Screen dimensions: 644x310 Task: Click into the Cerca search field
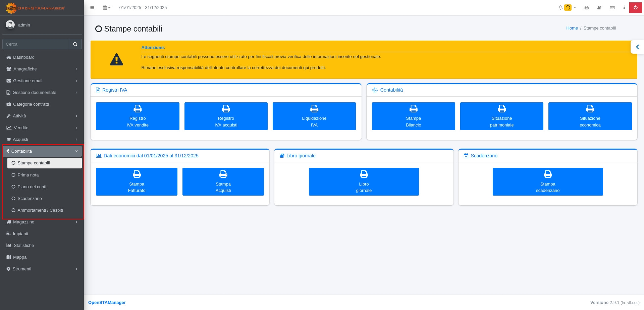(36, 44)
